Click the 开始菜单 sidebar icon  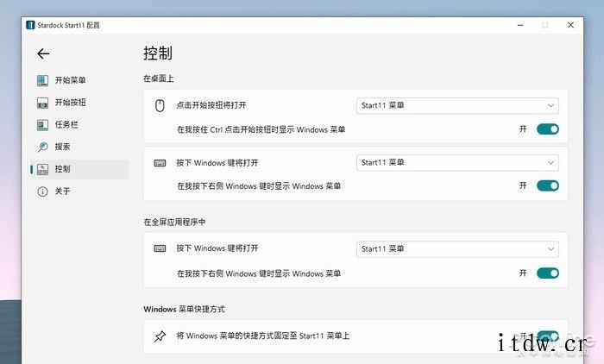pyautogui.click(x=42, y=80)
